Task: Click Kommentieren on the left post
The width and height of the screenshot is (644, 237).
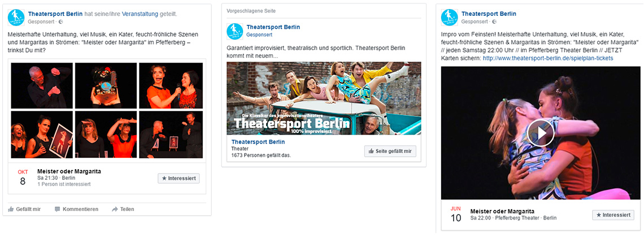Action: tap(76, 209)
